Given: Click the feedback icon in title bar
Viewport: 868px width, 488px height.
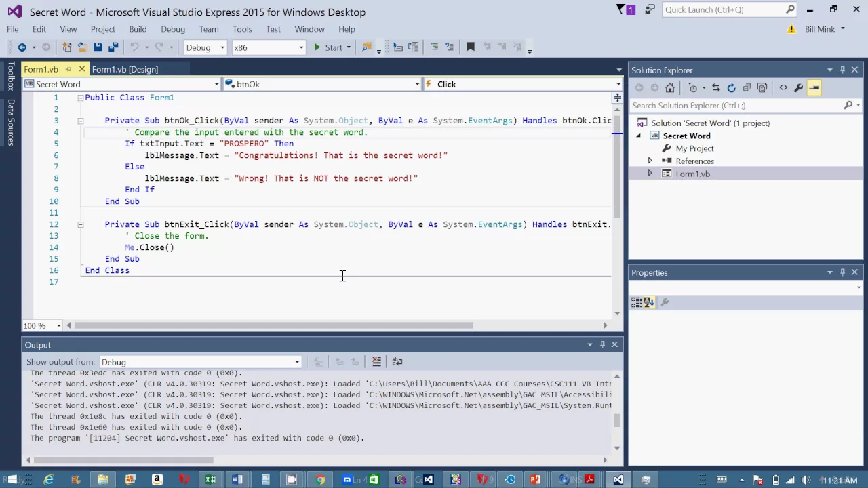Looking at the screenshot, I should 650,9.
